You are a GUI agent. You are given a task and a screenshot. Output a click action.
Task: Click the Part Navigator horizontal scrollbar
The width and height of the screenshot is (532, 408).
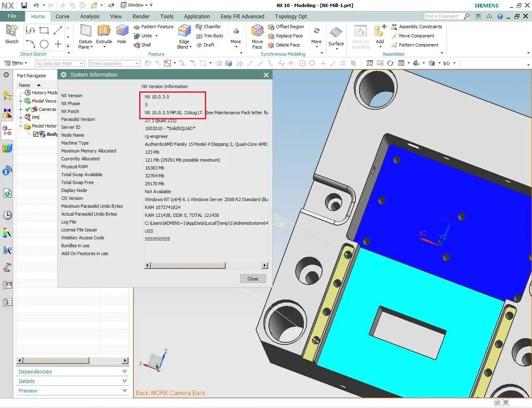pos(72,360)
